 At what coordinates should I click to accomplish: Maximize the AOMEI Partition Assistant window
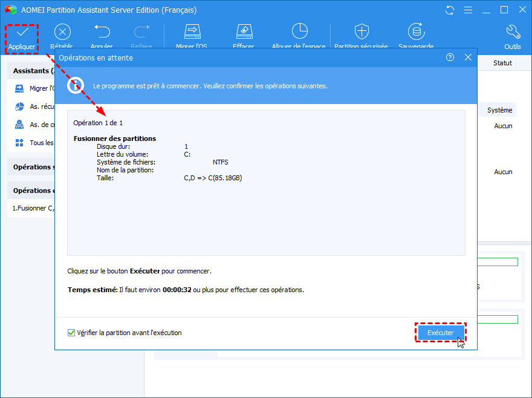[504, 10]
